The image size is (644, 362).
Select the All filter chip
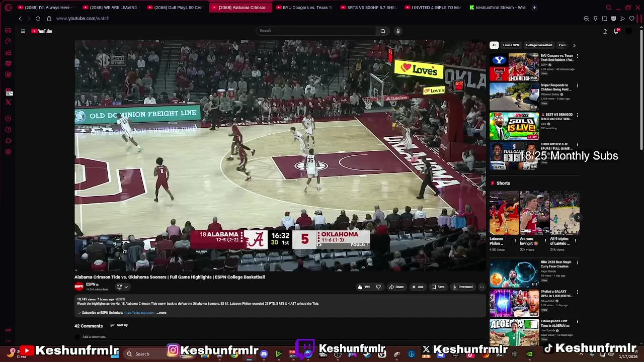(494, 45)
